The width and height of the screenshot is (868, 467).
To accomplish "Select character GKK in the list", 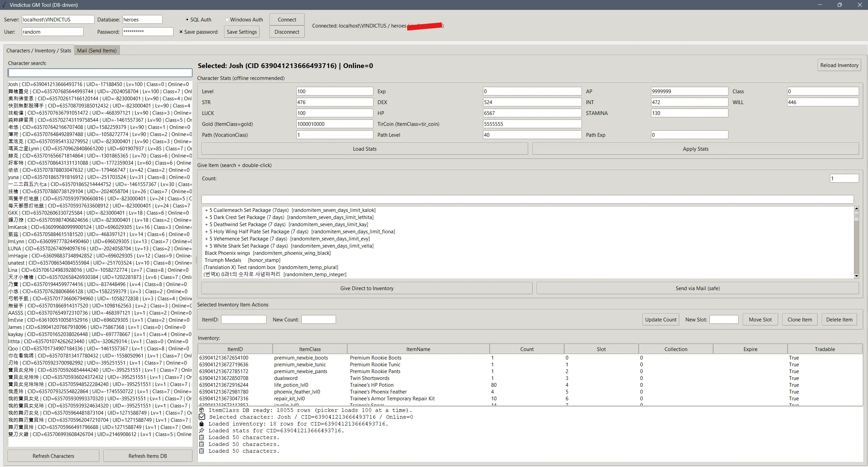I will pos(100,213).
